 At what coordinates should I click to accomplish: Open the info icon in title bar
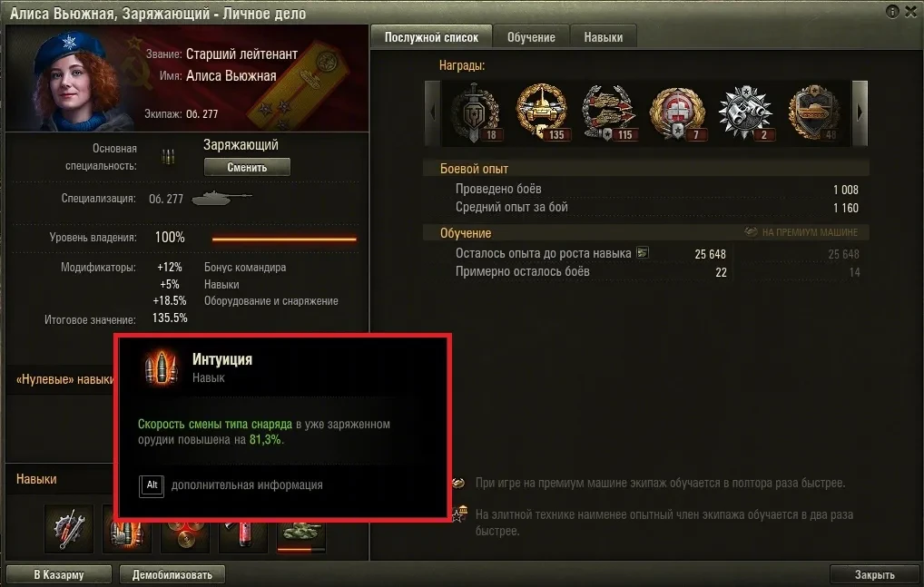point(892,11)
